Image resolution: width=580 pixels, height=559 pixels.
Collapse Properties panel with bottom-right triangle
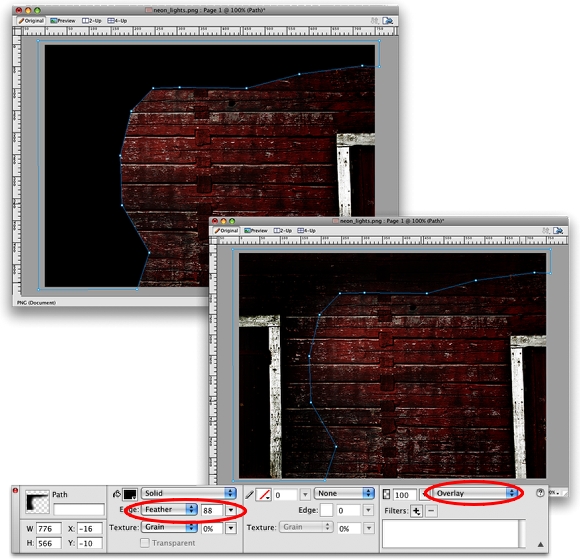[x=540, y=544]
